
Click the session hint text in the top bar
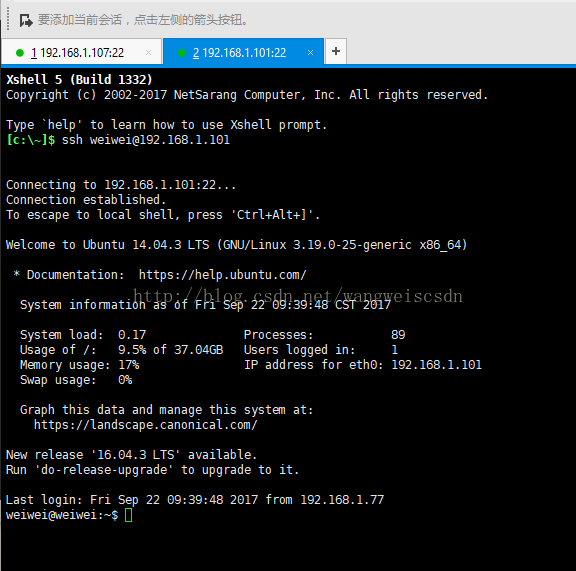coord(143,20)
